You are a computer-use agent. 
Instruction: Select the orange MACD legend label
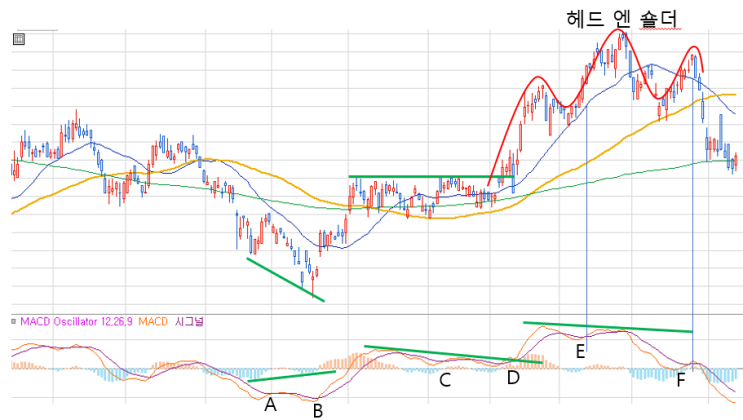pyautogui.click(x=153, y=322)
